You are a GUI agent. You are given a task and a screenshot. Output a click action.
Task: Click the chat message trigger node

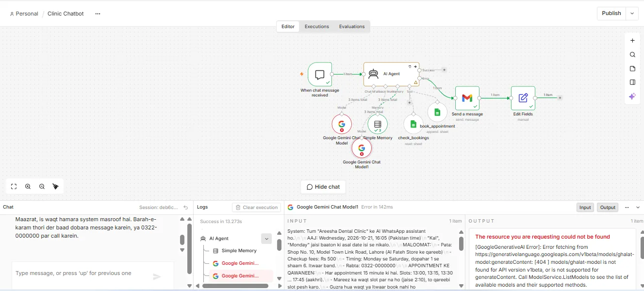pos(320,74)
